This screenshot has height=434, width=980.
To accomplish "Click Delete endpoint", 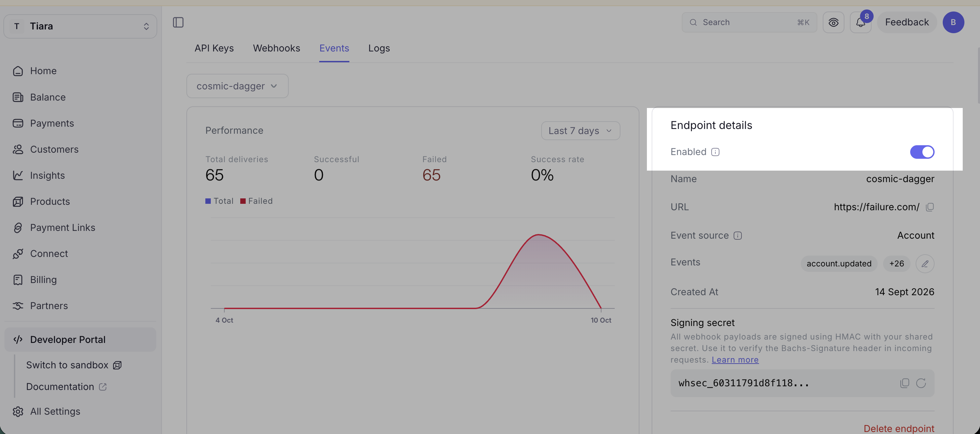I will click(899, 429).
